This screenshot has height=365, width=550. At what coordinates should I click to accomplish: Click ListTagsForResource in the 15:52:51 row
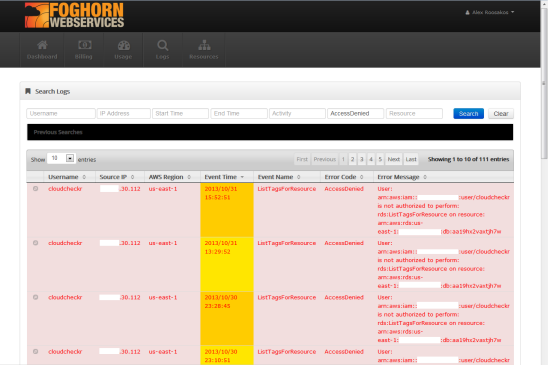tap(287, 189)
